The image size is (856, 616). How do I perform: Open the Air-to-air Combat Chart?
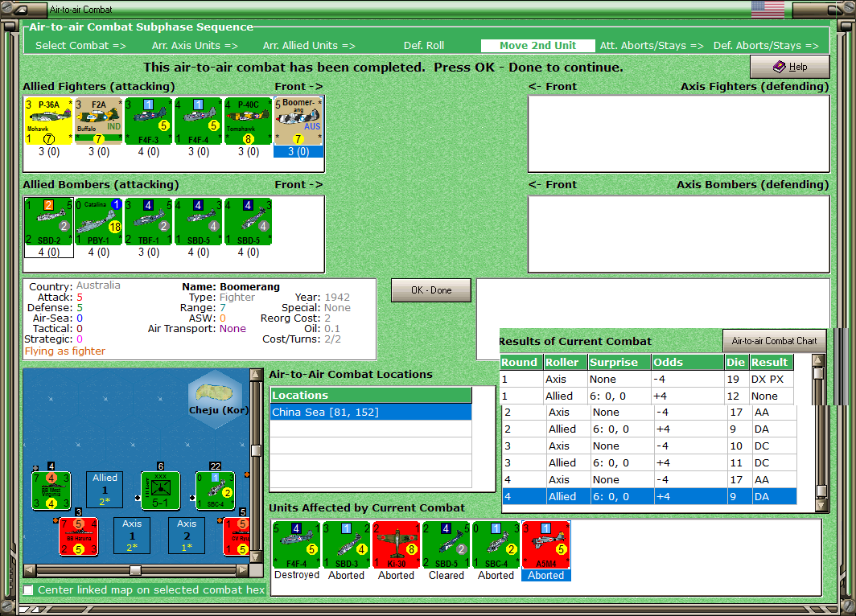(774, 341)
